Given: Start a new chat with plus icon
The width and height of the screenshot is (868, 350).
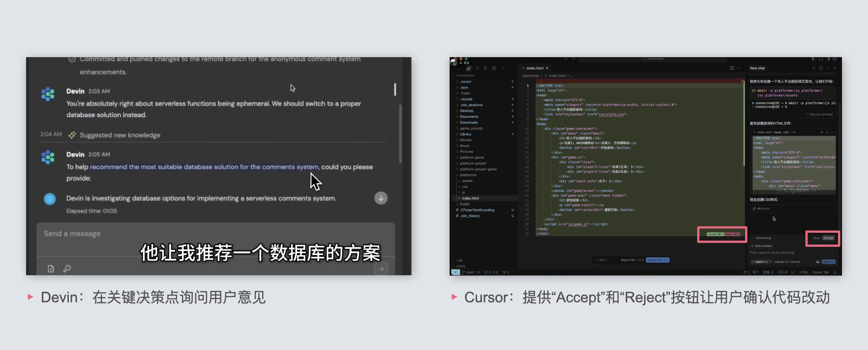Looking at the screenshot, I should pyautogui.click(x=814, y=68).
